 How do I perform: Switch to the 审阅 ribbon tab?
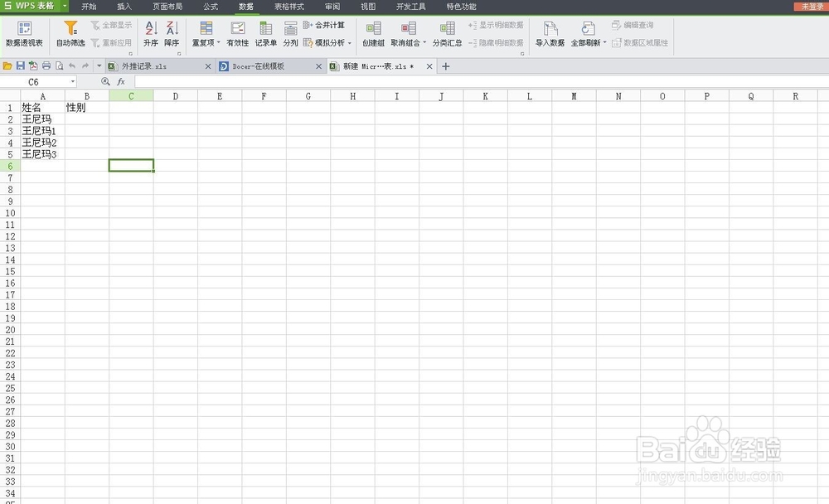coord(332,7)
